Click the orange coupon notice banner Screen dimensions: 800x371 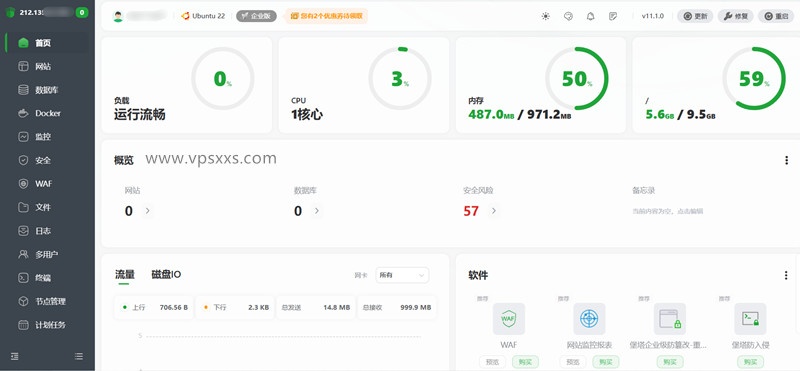click(x=327, y=16)
